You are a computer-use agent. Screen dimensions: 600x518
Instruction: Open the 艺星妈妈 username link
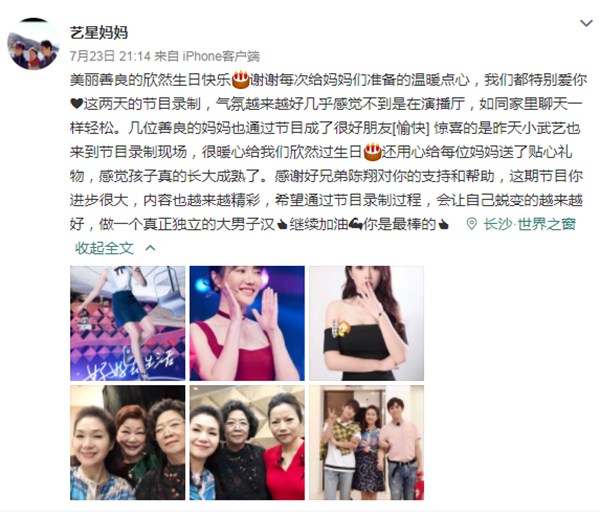click(x=99, y=33)
